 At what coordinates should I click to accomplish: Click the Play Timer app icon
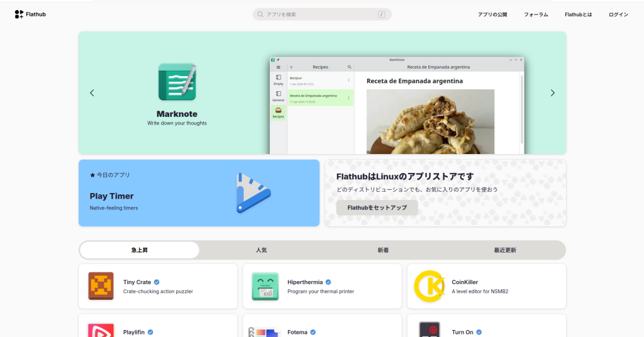pos(253,193)
